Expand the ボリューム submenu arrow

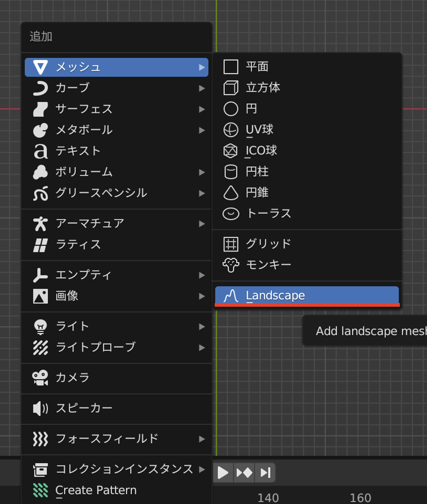202,172
